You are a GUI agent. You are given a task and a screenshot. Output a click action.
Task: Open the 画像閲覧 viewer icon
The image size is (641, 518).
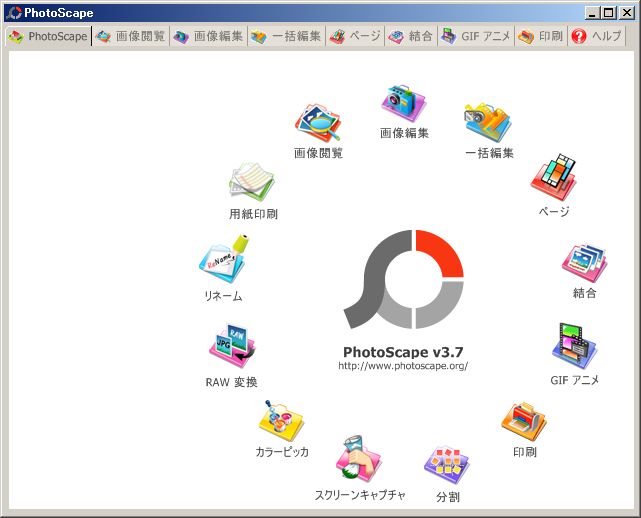pyautogui.click(x=318, y=123)
